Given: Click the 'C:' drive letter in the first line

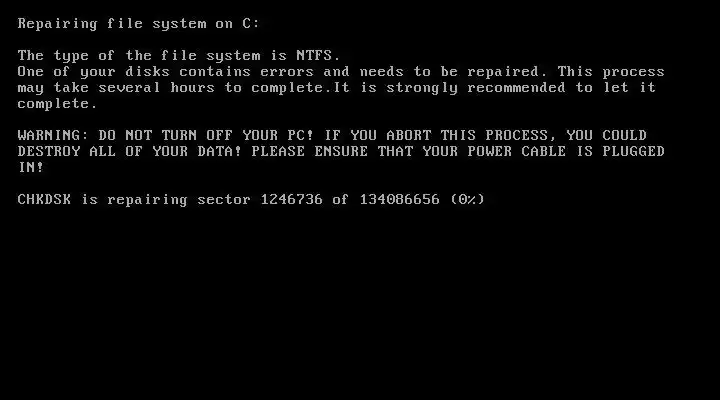Looking at the screenshot, I should click(x=251, y=24).
